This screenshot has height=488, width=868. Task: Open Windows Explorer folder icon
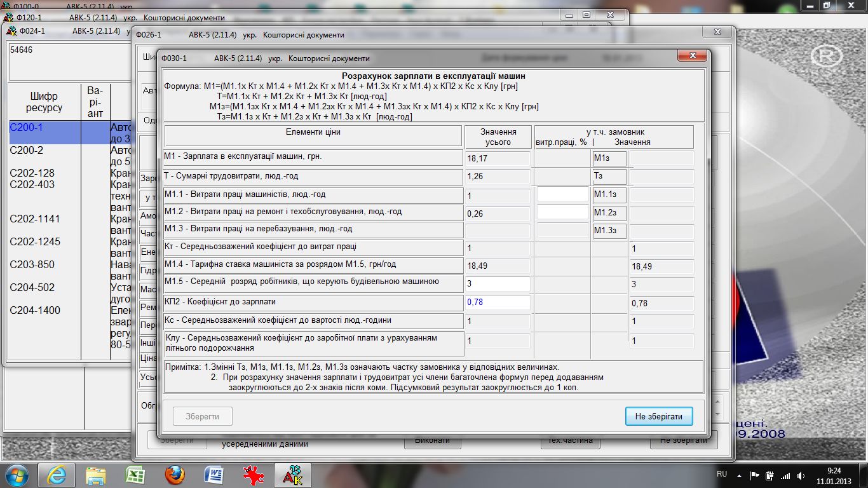tap(95, 475)
